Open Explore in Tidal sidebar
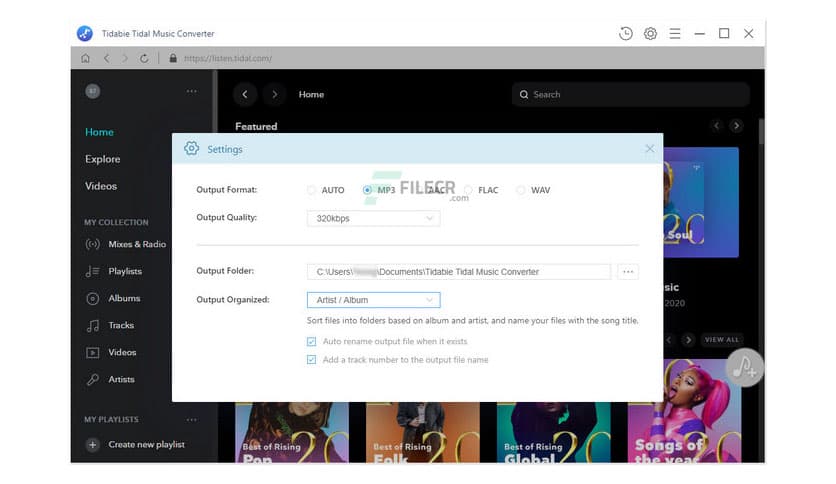 102,159
